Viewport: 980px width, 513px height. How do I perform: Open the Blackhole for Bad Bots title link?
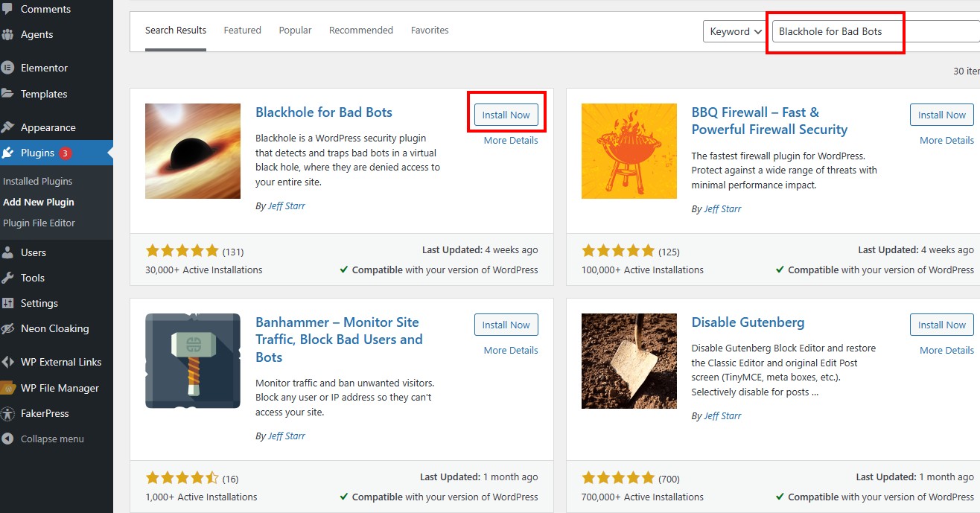pos(324,112)
